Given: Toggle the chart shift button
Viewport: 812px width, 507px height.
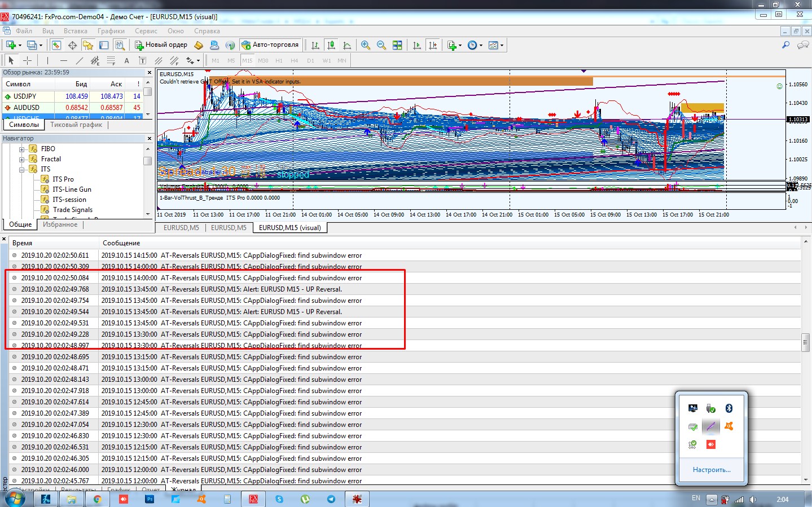Looking at the screenshot, I should [x=433, y=45].
